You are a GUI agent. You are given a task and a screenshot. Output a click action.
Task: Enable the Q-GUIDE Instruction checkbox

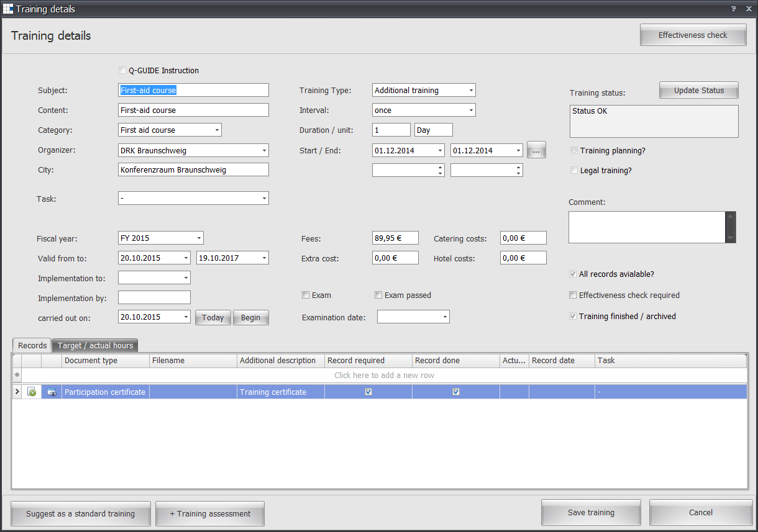pyautogui.click(x=122, y=71)
